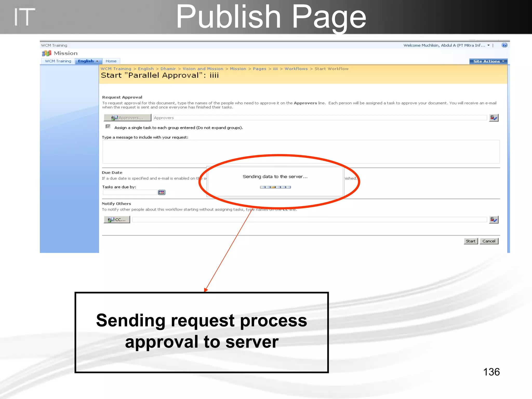
Task: Open the Site Actions dropdown
Action: tap(488, 61)
